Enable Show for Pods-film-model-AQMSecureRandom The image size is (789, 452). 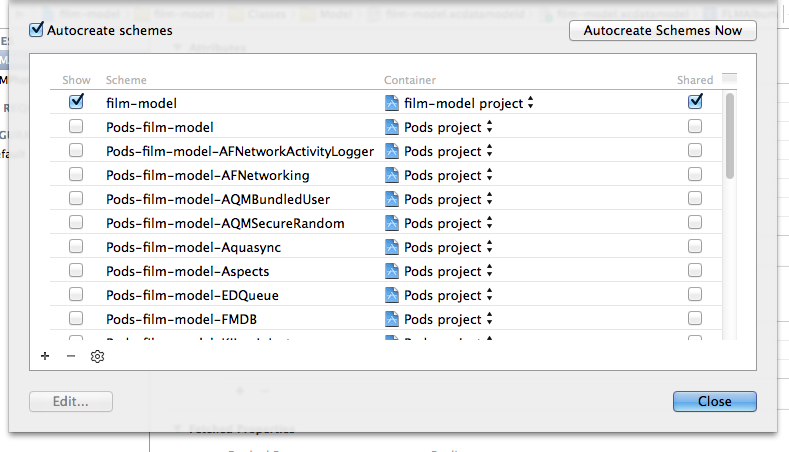76,222
